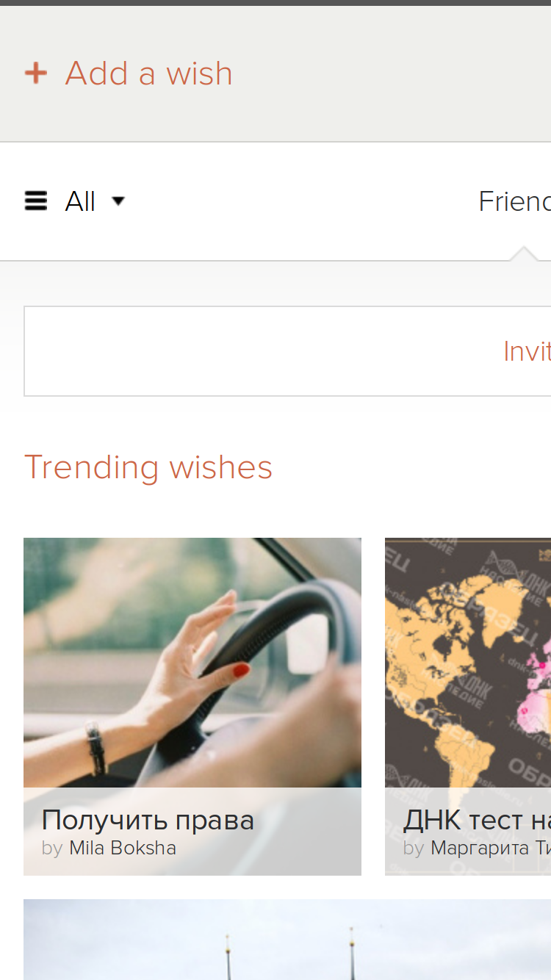Image resolution: width=551 pixels, height=980 pixels.
Task: Click the empty invite friends box area
Action: tap(257, 351)
